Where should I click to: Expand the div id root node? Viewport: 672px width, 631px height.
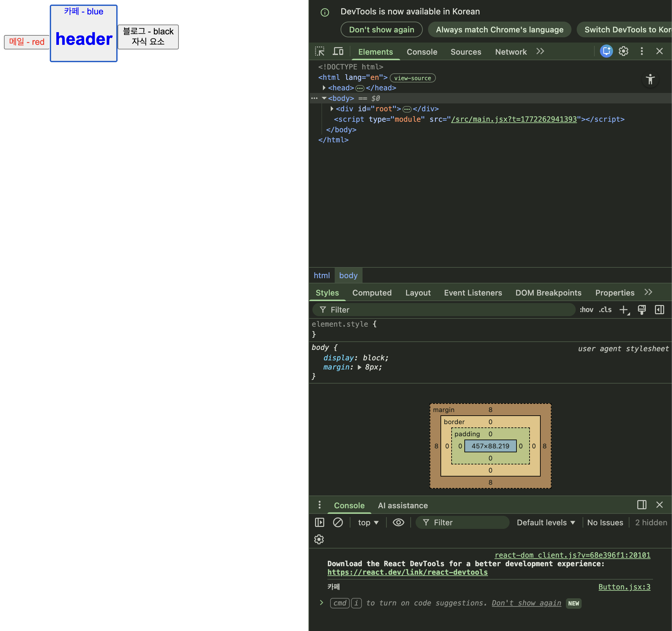click(332, 109)
